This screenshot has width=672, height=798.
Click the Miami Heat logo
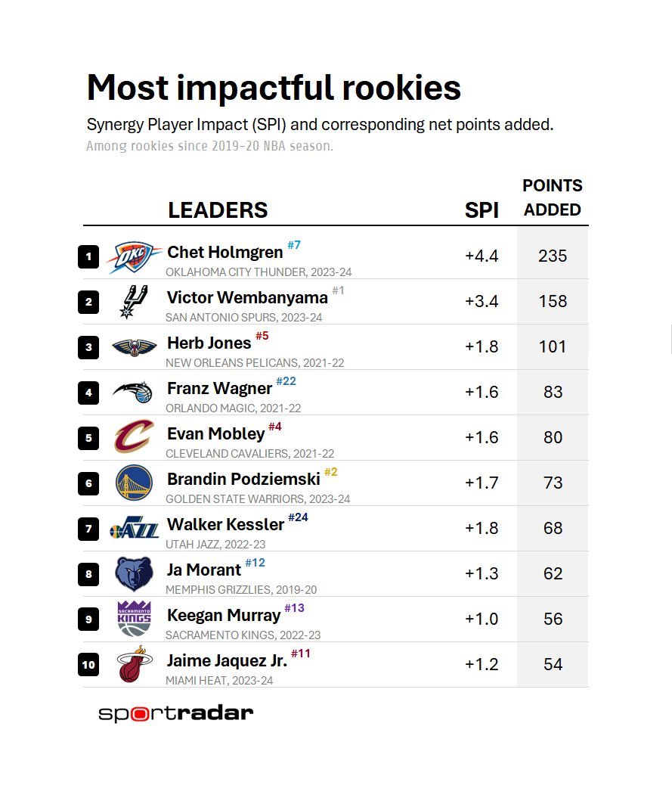coord(134,664)
